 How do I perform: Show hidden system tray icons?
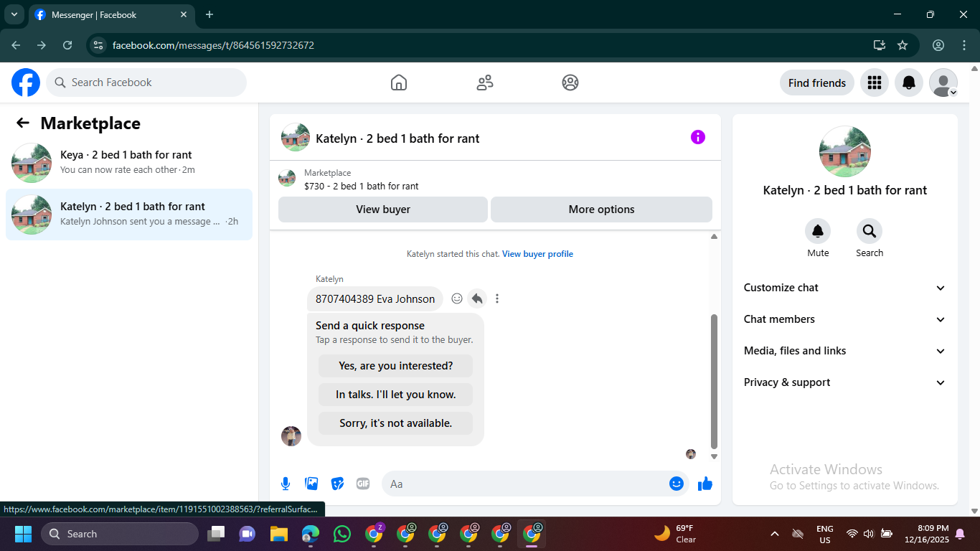click(x=774, y=534)
